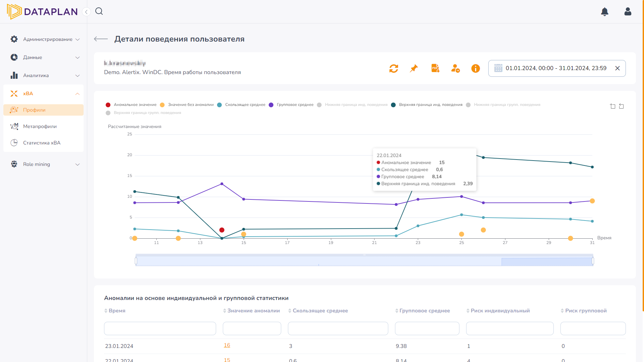The image size is (644, 362).
Task: Open the orange info icon
Action: (x=476, y=68)
